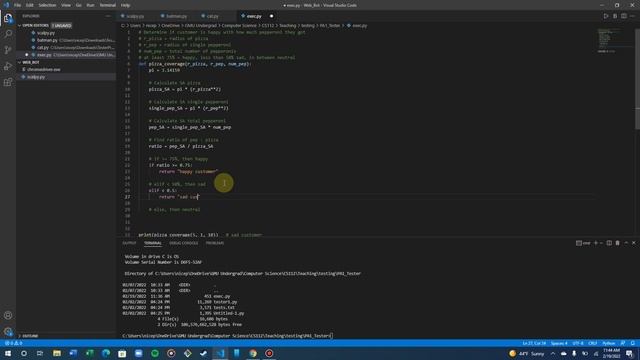
Task: Open the Terminal menu
Action: coord(108,5)
